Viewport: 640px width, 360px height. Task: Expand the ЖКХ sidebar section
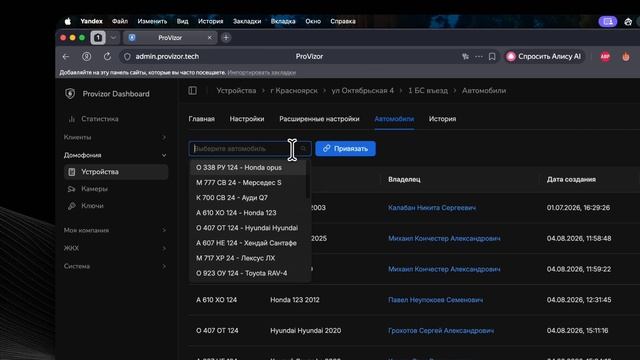(x=116, y=248)
